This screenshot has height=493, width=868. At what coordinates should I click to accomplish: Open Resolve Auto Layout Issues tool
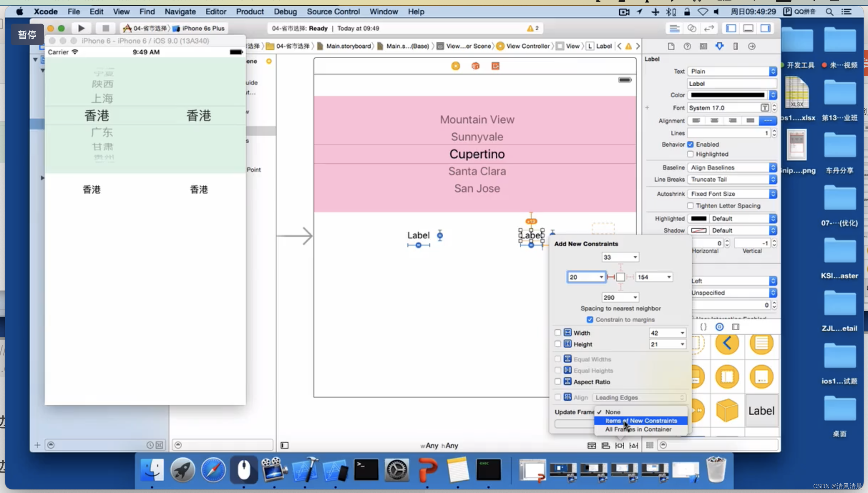point(634,445)
